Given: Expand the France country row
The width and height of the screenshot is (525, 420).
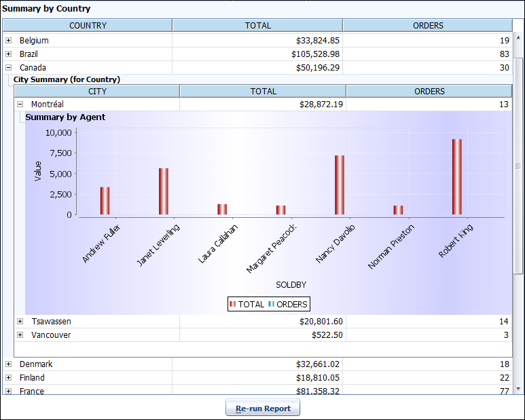Looking at the screenshot, I should (x=8, y=392).
